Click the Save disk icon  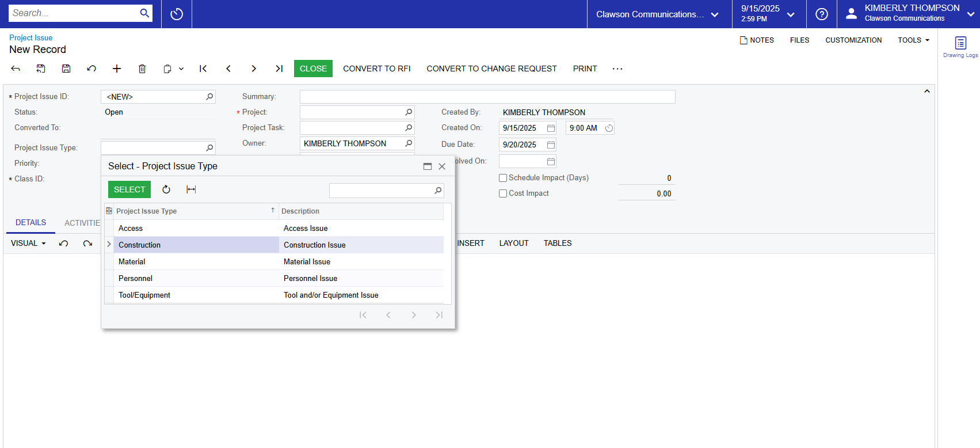(x=66, y=69)
